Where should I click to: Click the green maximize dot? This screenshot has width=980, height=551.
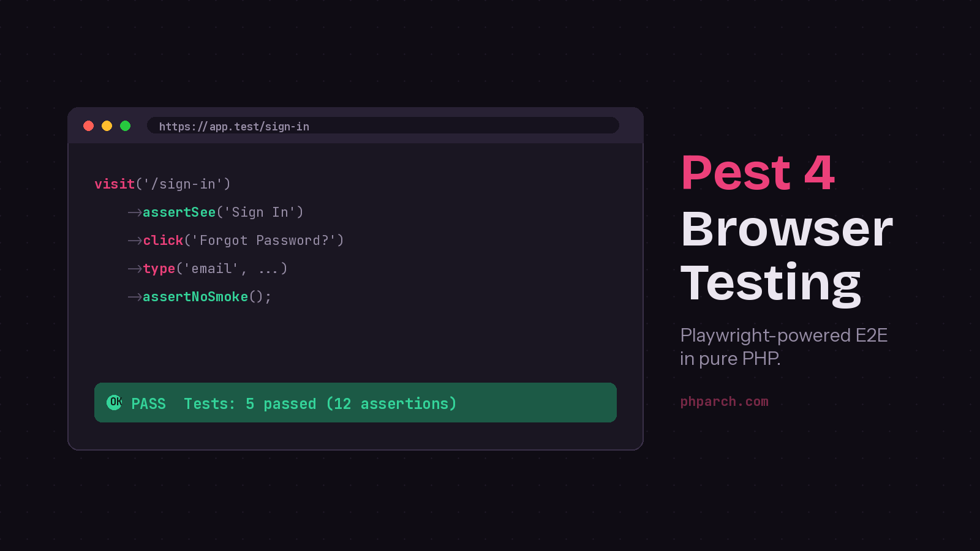[x=125, y=126]
